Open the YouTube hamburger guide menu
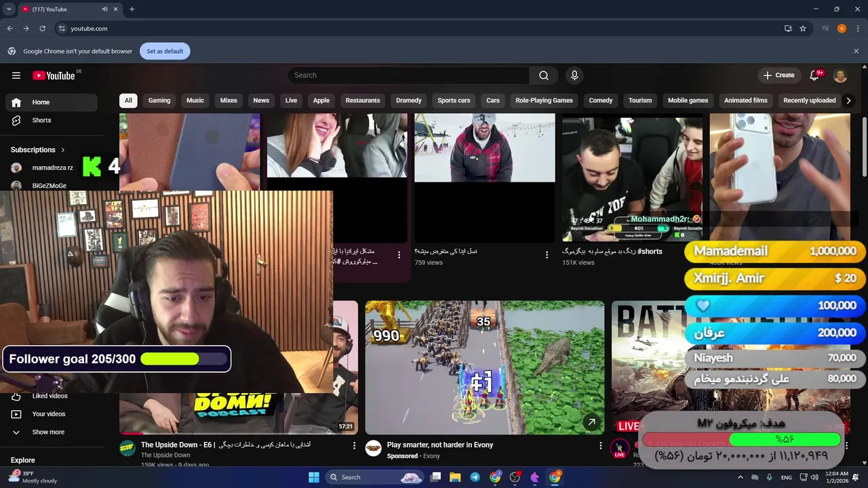 (16, 75)
